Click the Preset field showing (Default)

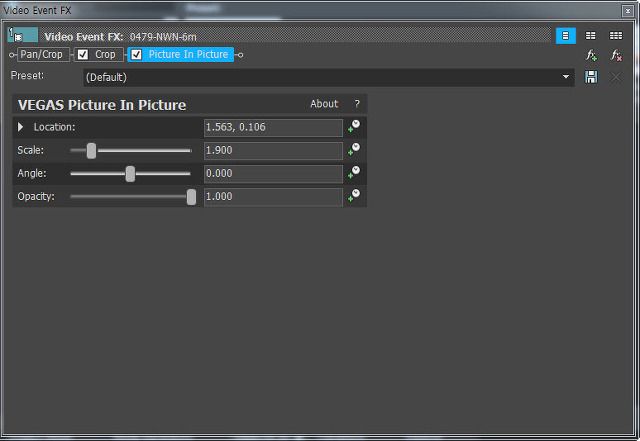coord(329,77)
